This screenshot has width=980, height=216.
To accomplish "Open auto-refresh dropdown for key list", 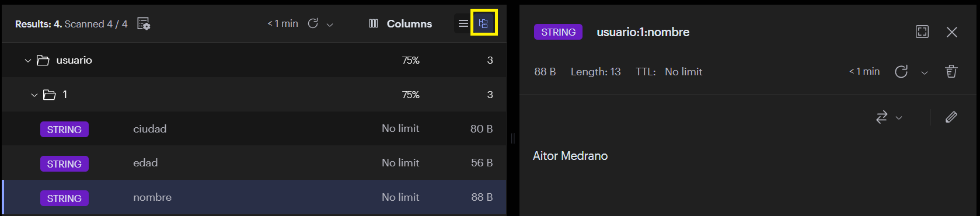I will point(330,25).
